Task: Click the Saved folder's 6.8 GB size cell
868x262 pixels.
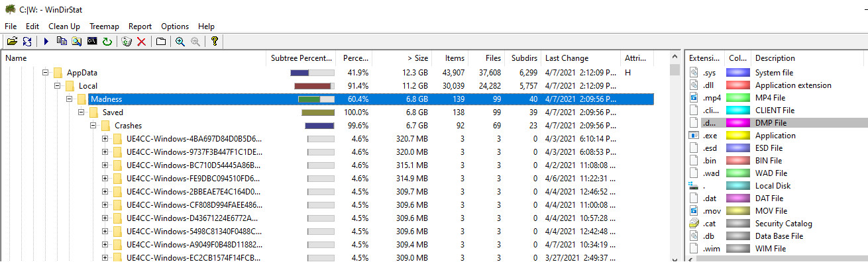Action: coord(417,112)
